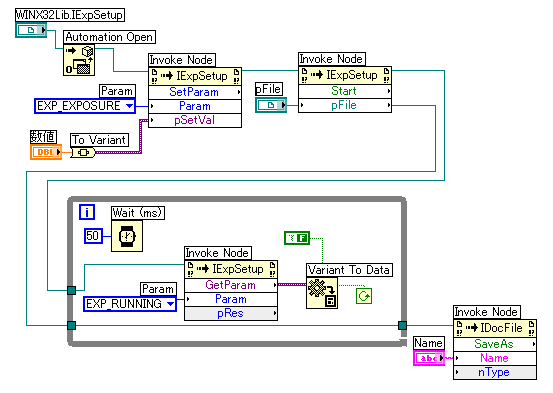
Task: Click the 50 numeric constant field
Action: pyautogui.click(x=93, y=236)
